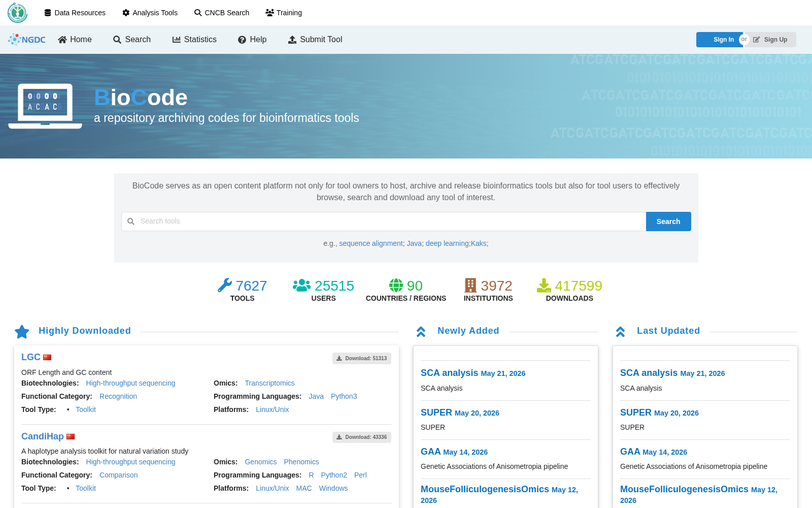The image size is (812, 508).
Task: Click the Python2 language link
Action: click(334, 475)
